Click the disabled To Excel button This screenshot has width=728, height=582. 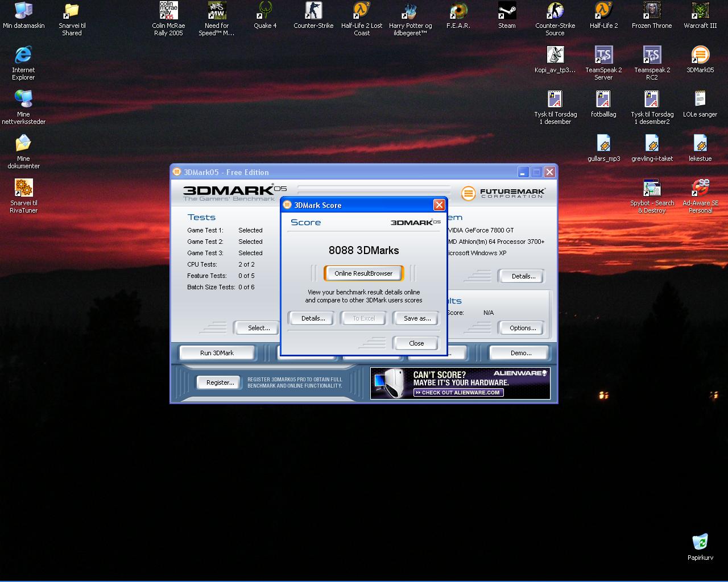point(363,318)
